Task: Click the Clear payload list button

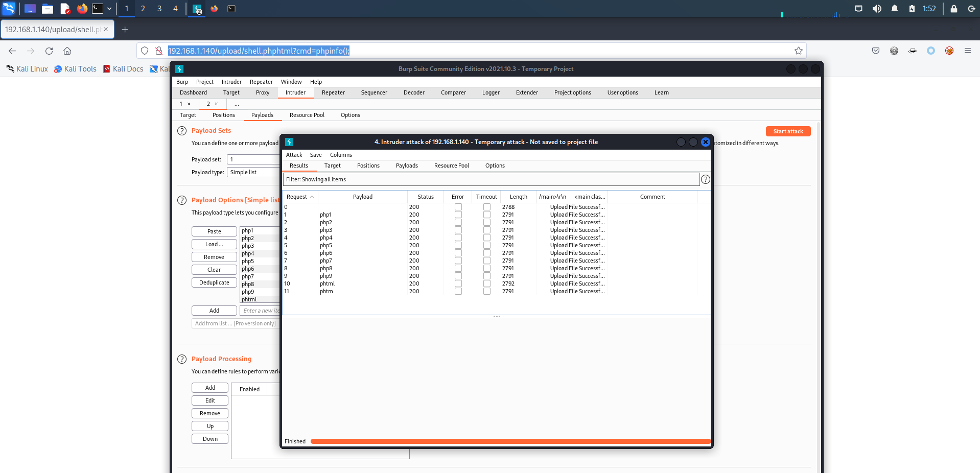Action: pos(214,270)
